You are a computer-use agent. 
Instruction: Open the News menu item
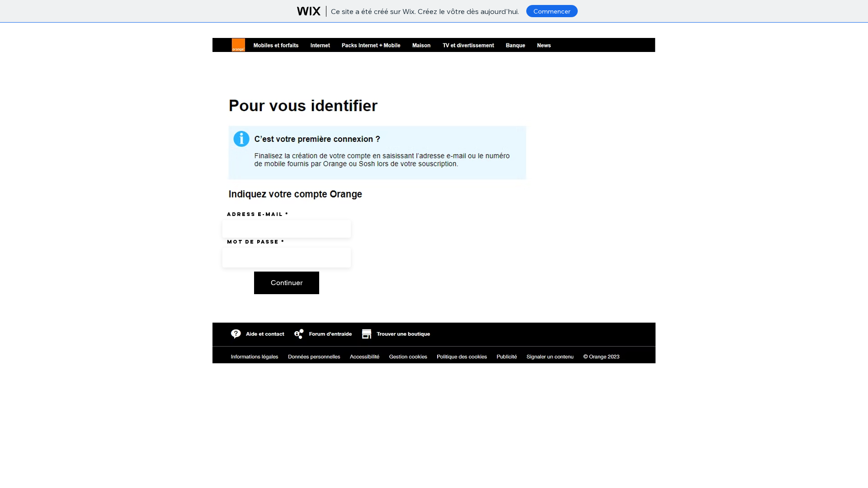click(x=544, y=45)
